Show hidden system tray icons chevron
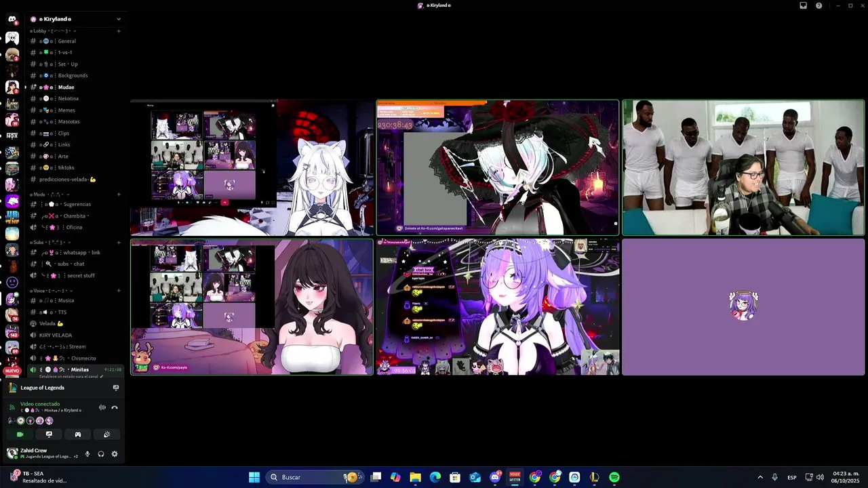Viewport: 868px width, 488px height. tap(760, 477)
